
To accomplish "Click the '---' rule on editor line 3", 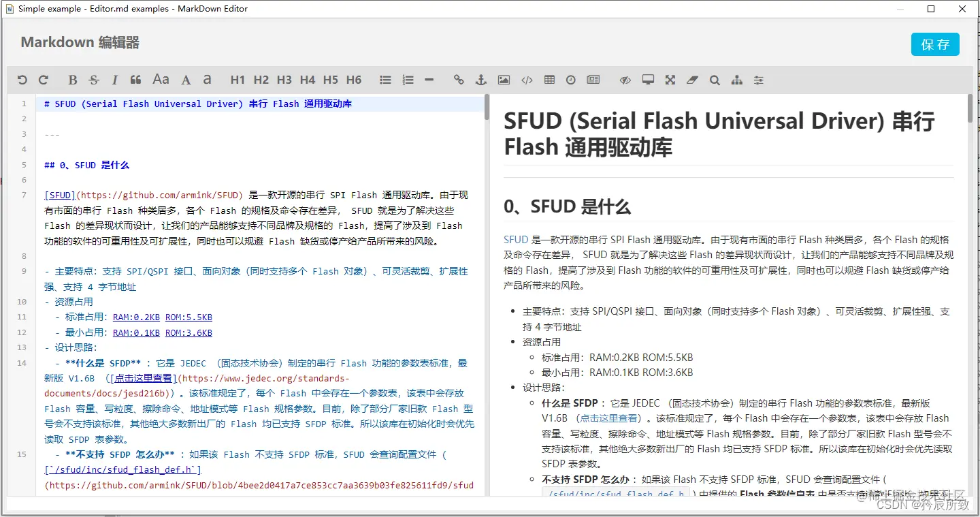I will 52,134.
